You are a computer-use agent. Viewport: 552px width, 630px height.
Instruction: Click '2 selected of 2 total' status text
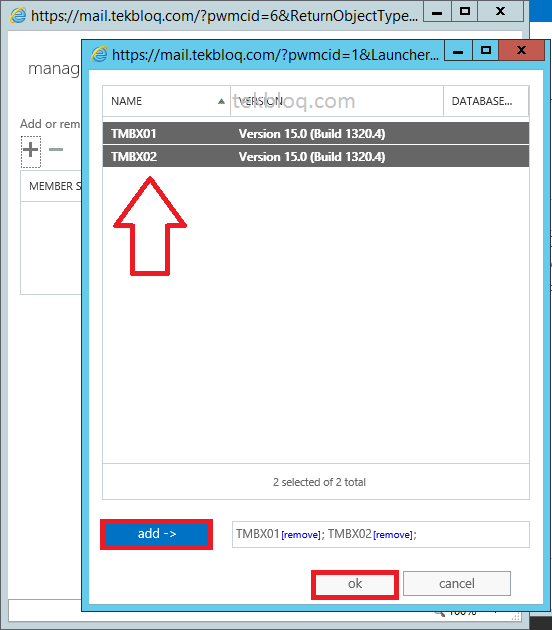click(x=319, y=482)
